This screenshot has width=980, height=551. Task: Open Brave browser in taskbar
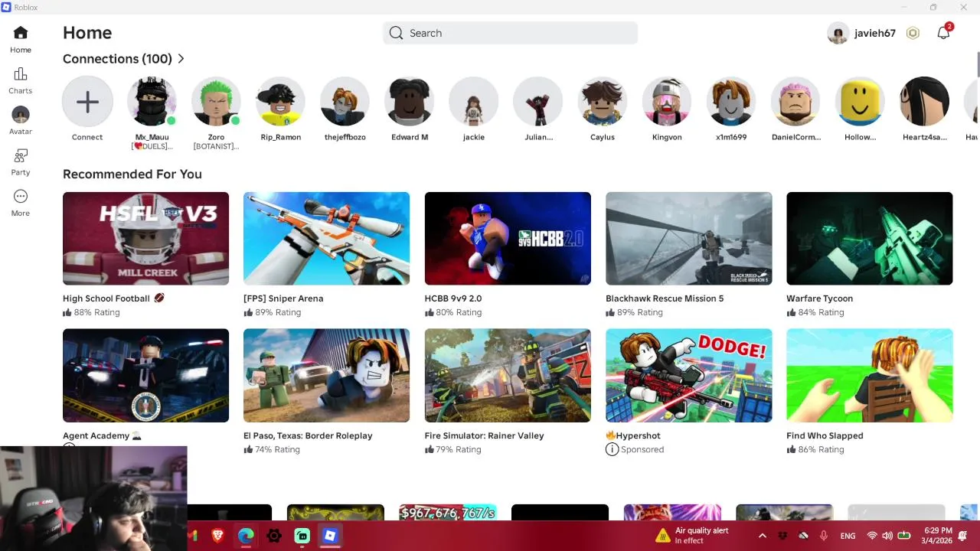point(217,536)
